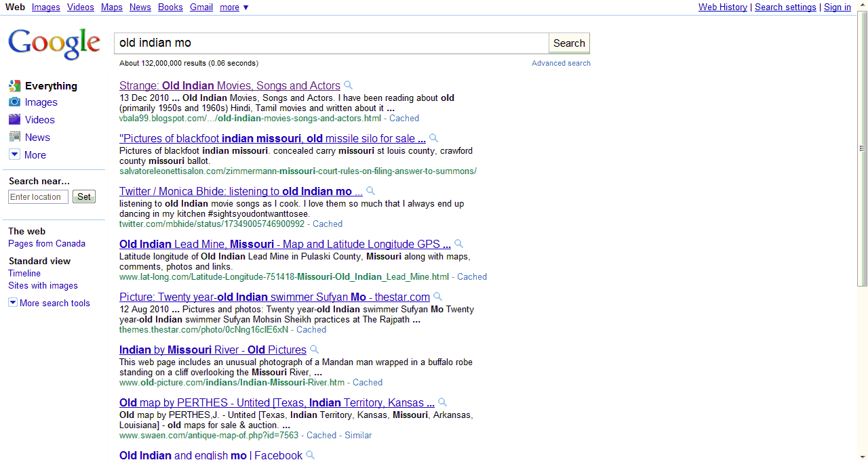Click the Sign in link
The height and width of the screenshot is (460, 868).
[x=837, y=7]
